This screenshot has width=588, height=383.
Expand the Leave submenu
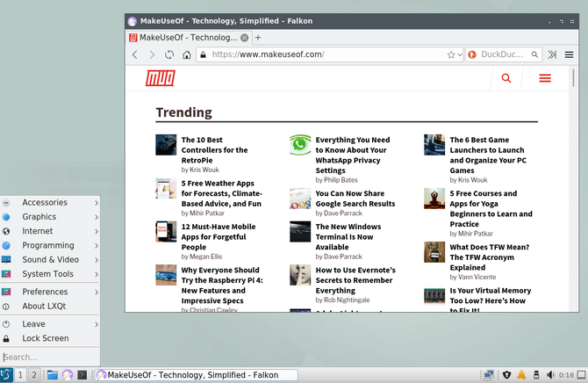pyautogui.click(x=49, y=324)
